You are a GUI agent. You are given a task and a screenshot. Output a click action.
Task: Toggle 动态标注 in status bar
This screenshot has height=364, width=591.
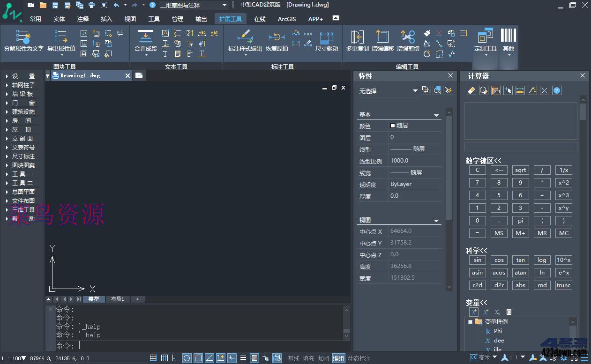pos(359,358)
